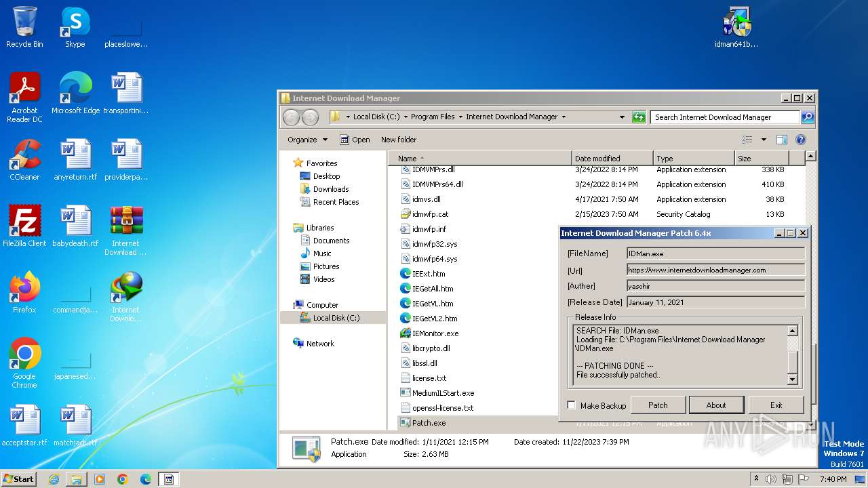Enable the Make Backup checkbox
This screenshot has height=488, width=868.
pyautogui.click(x=571, y=405)
